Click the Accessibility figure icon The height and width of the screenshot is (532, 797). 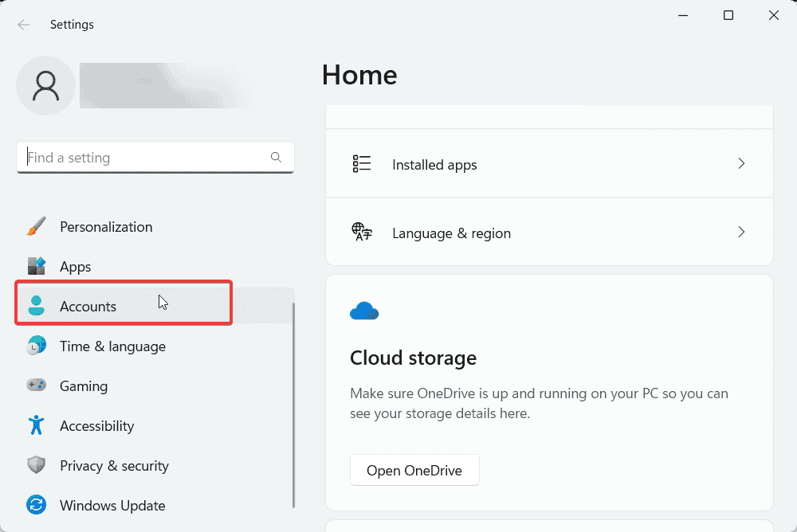[36, 425]
